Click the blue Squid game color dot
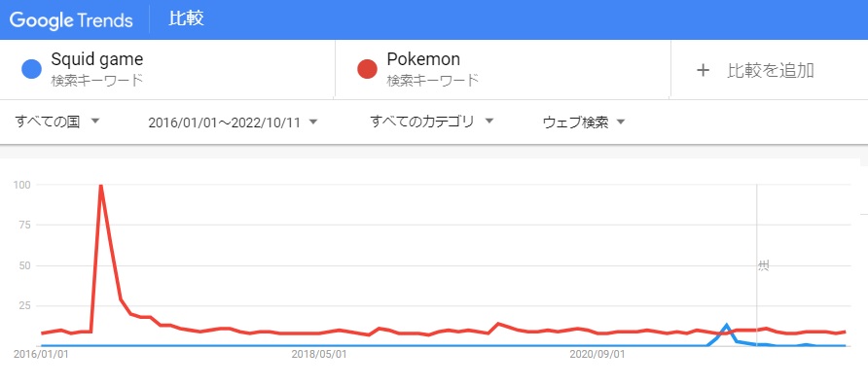 click(x=31, y=70)
